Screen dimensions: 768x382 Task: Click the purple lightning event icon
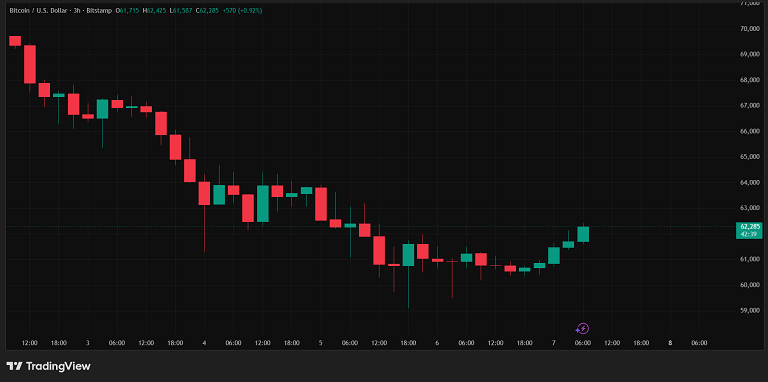(582, 329)
